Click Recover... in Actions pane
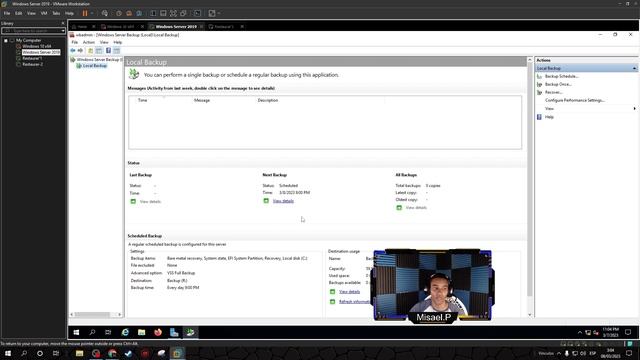The height and width of the screenshot is (360, 640). (x=553, y=92)
